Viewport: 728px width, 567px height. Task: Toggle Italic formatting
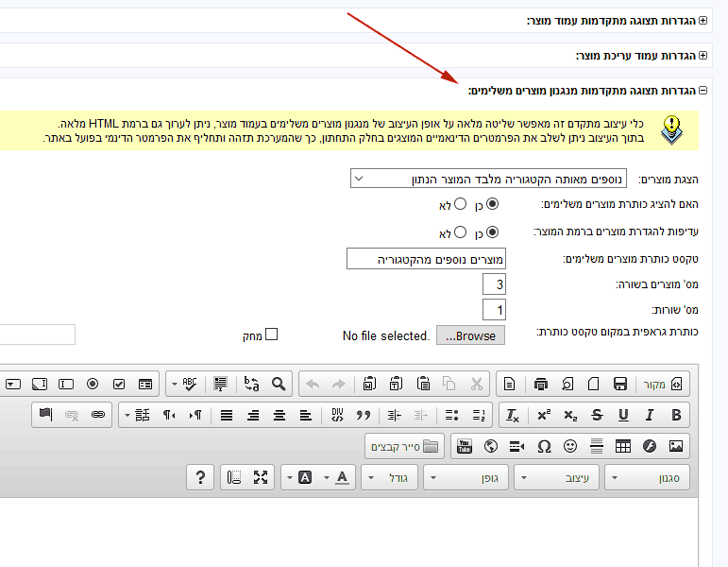pos(650,415)
